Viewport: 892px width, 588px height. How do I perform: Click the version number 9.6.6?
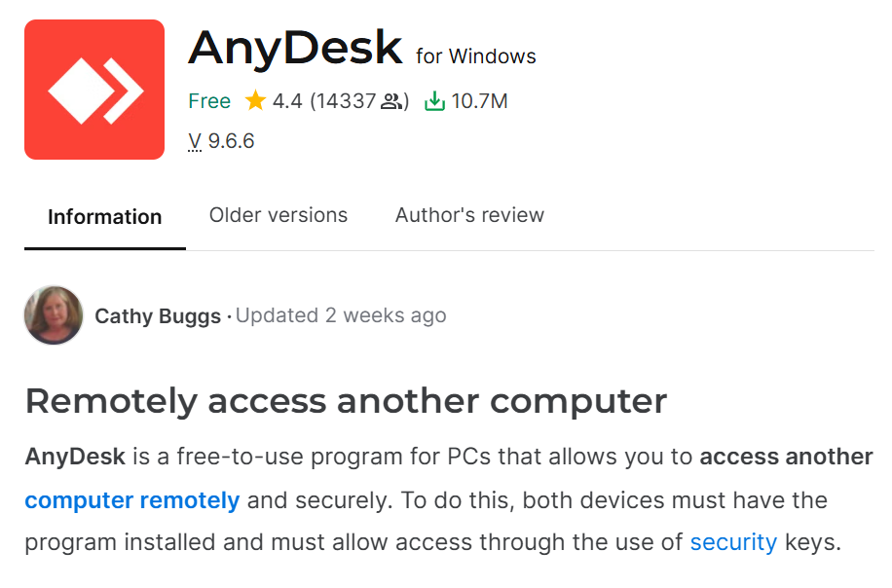pyautogui.click(x=232, y=141)
